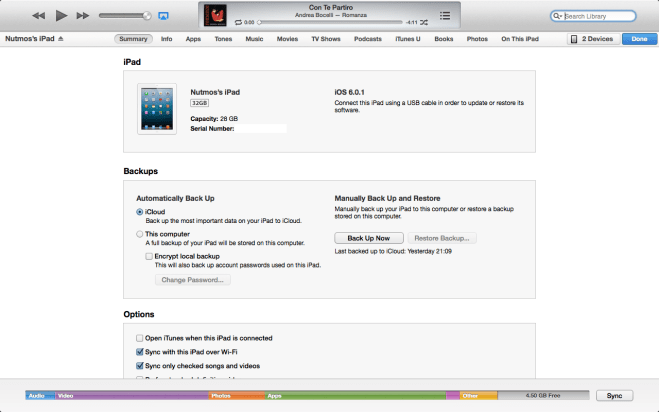The height and width of the screenshot is (412, 659).
Task: Click the blue Done button
Action: point(638,39)
